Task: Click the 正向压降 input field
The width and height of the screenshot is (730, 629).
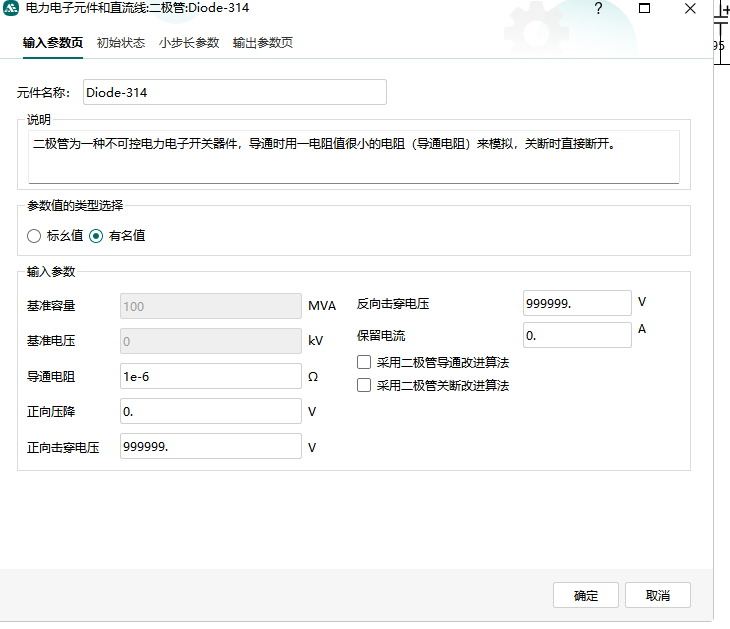Action: pyautogui.click(x=210, y=411)
